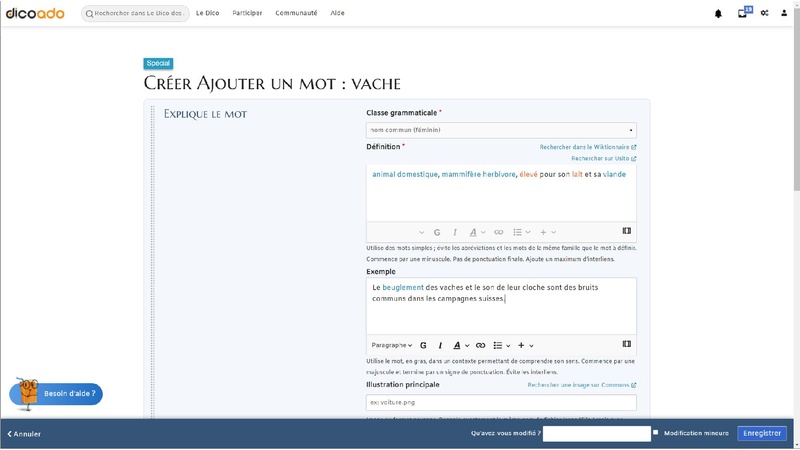Screen dimensions: 800x450
Task: Click into the Illustration principale field
Action: click(x=501, y=403)
